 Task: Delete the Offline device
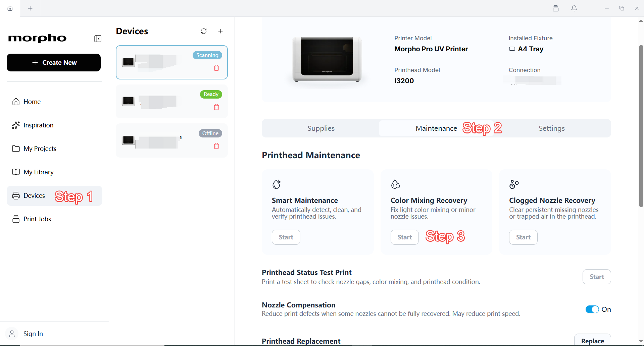coord(216,146)
